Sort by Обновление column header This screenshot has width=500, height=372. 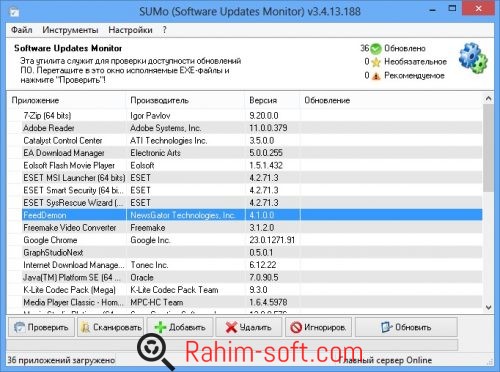click(x=391, y=100)
